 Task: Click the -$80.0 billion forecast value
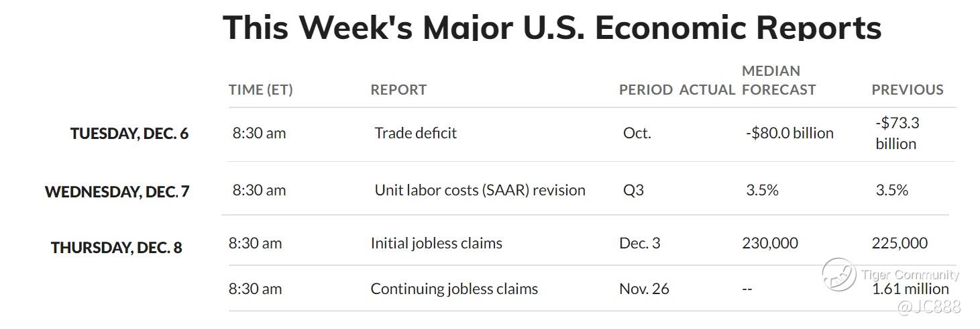coord(790,133)
